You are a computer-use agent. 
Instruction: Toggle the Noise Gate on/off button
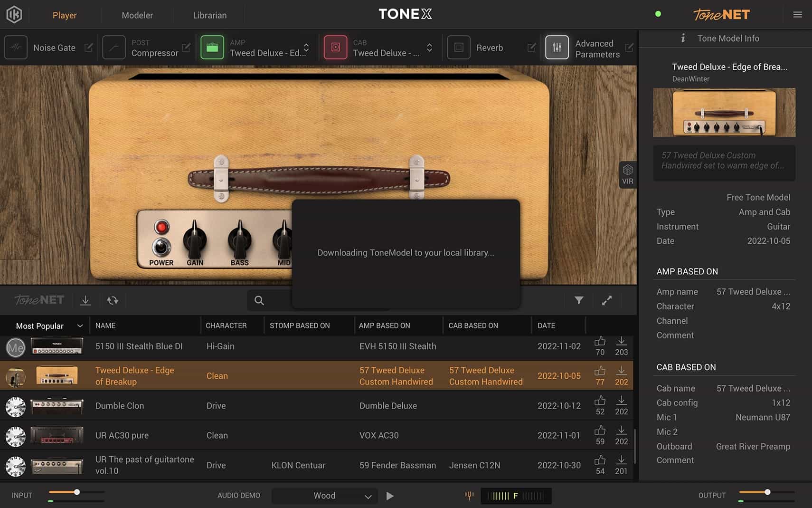16,48
